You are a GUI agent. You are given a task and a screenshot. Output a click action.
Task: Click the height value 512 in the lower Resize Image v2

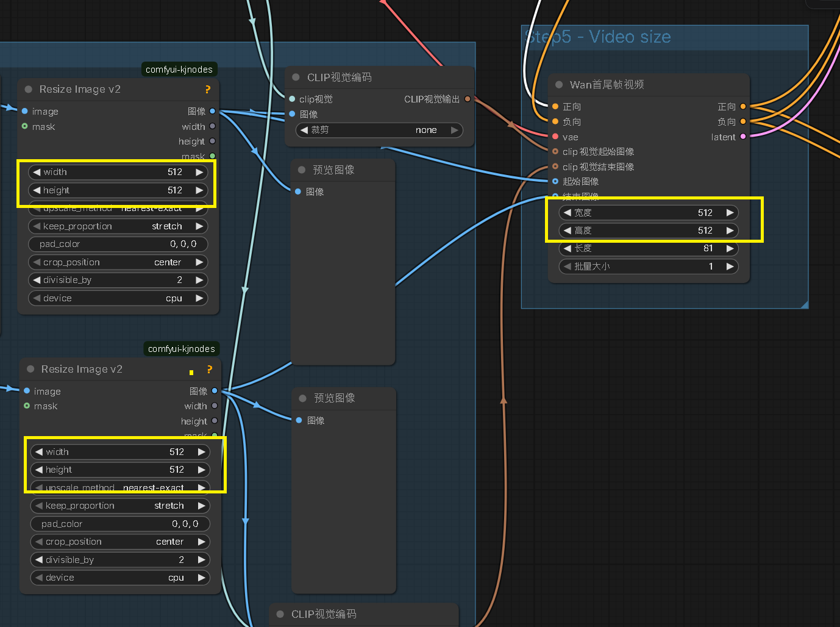point(177,470)
